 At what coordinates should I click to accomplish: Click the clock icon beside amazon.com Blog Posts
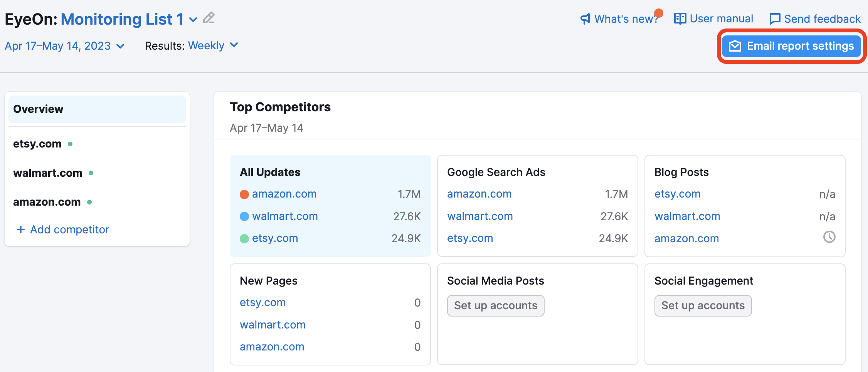pyautogui.click(x=829, y=238)
